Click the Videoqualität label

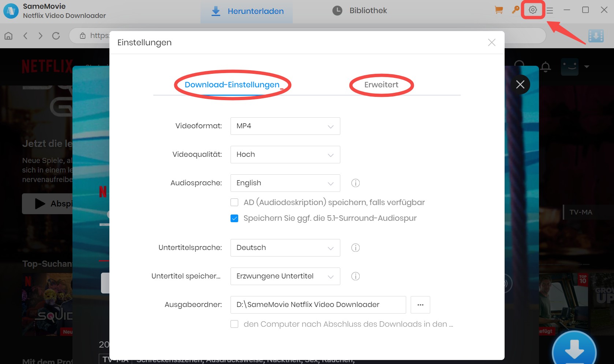pos(197,155)
